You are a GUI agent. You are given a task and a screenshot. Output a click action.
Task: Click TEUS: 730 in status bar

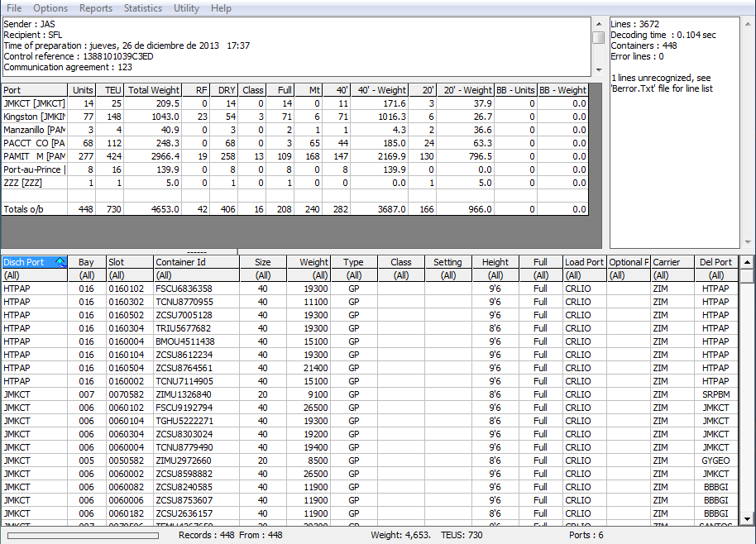point(462,536)
